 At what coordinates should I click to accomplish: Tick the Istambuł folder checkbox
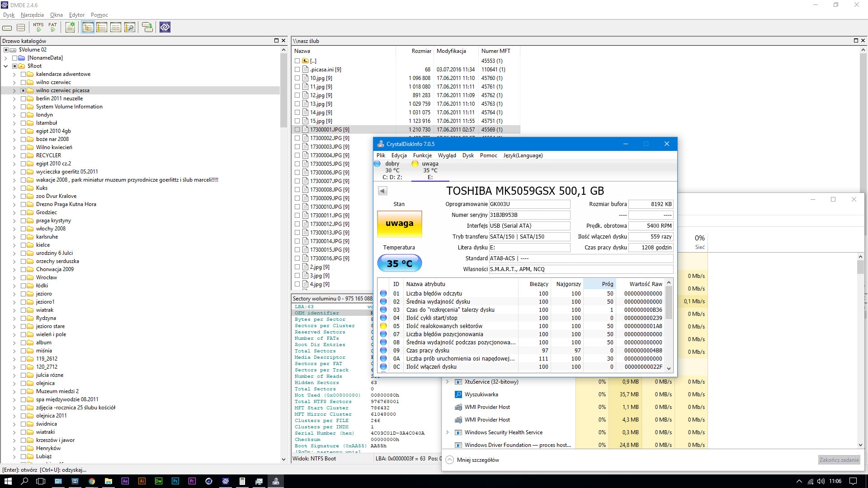(x=23, y=123)
